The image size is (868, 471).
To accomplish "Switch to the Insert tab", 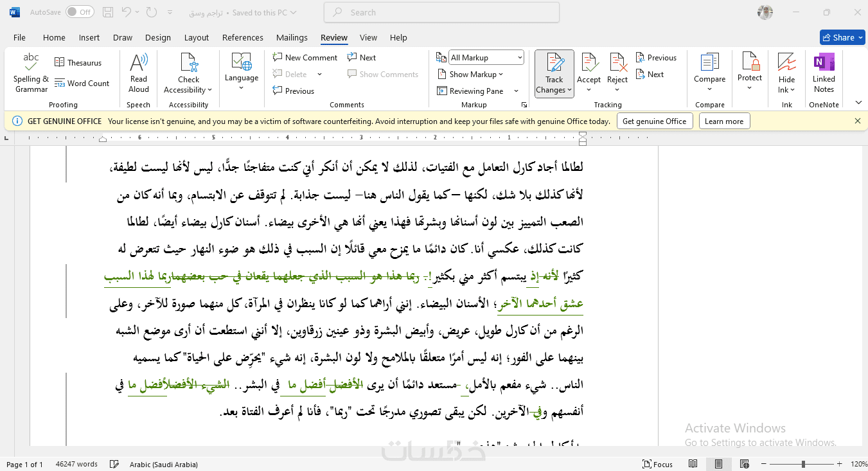I will 89,37.
